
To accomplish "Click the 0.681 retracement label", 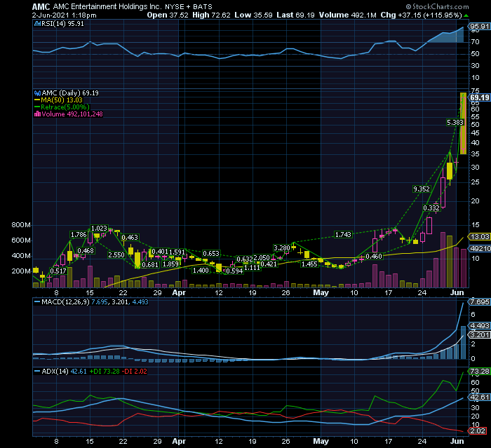I will (x=150, y=265).
